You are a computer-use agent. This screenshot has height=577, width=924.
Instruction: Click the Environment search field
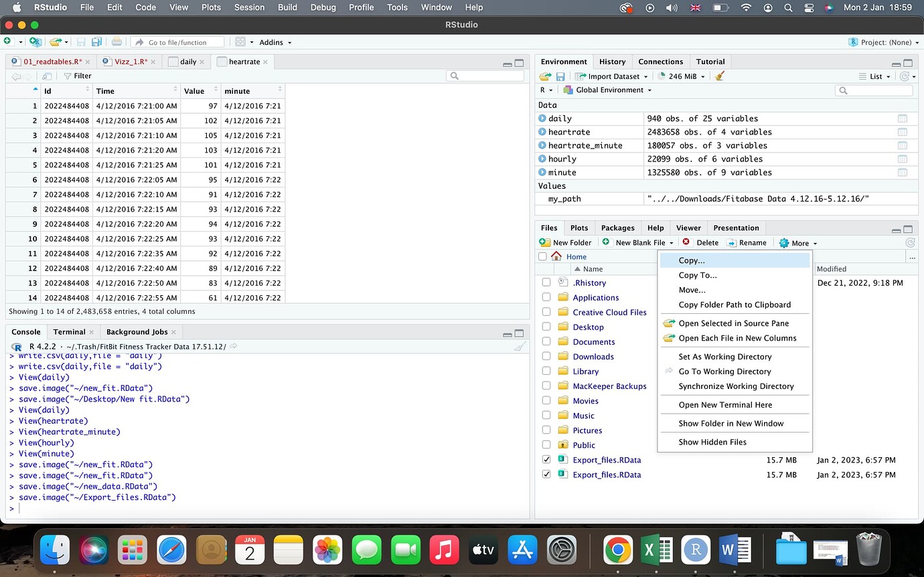tap(874, 90)
